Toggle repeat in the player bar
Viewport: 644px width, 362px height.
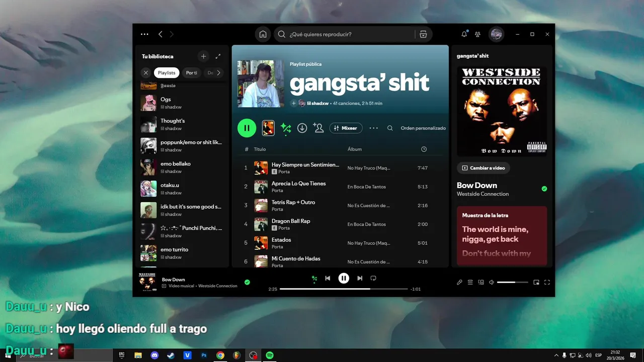coord(373,278)
